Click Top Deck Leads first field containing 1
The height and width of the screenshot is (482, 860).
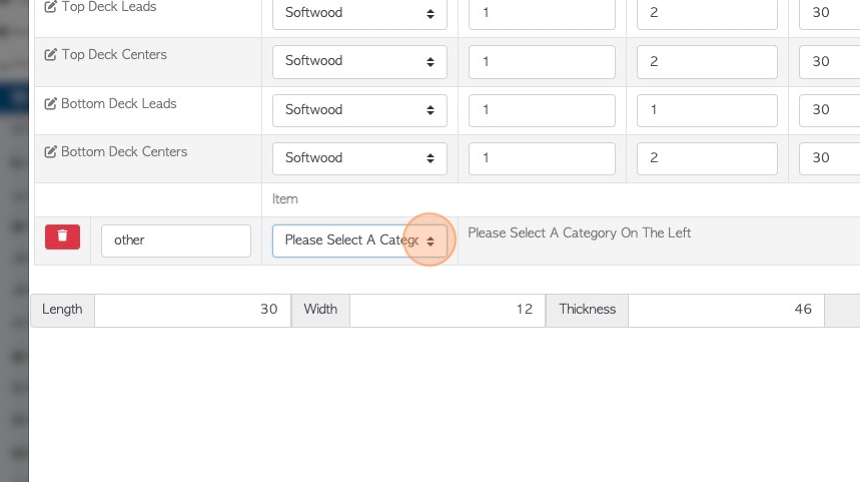542,13
